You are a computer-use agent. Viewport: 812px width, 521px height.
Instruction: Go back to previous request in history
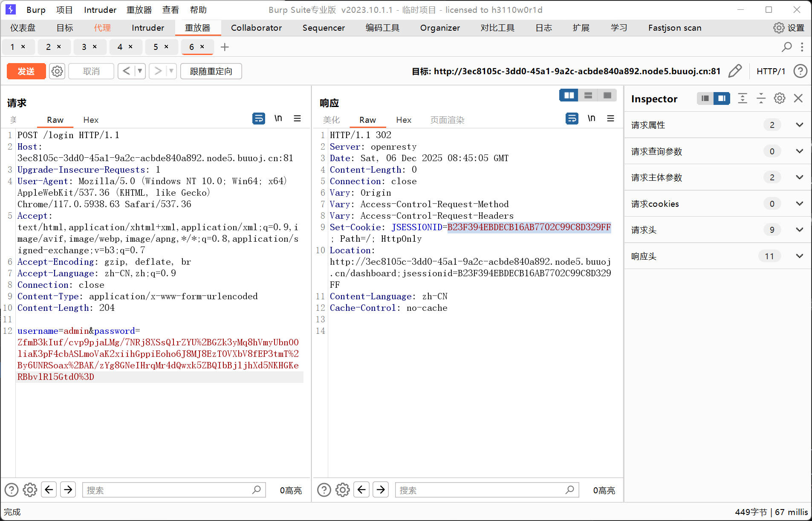(127, 71)
